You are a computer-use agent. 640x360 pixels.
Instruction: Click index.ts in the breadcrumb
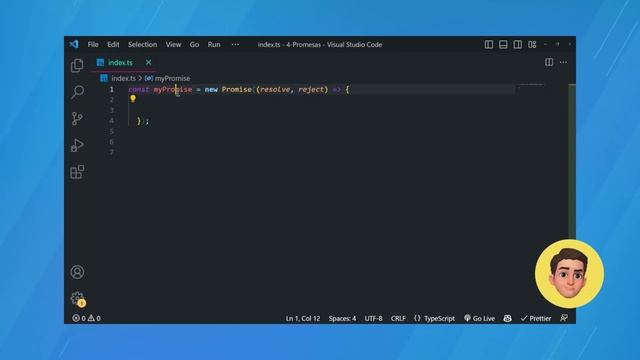pyautogui.click(x=123, y=78)
